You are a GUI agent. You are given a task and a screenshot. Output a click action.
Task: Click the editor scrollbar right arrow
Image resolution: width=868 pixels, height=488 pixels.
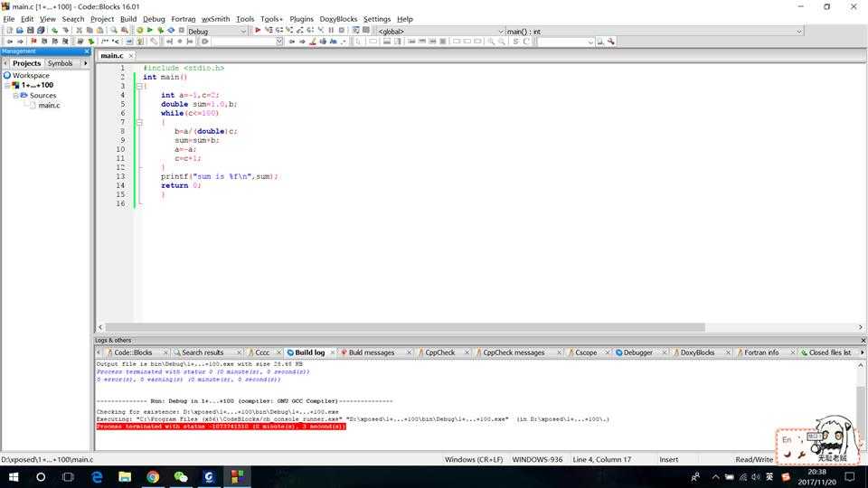tap(860, 327)
